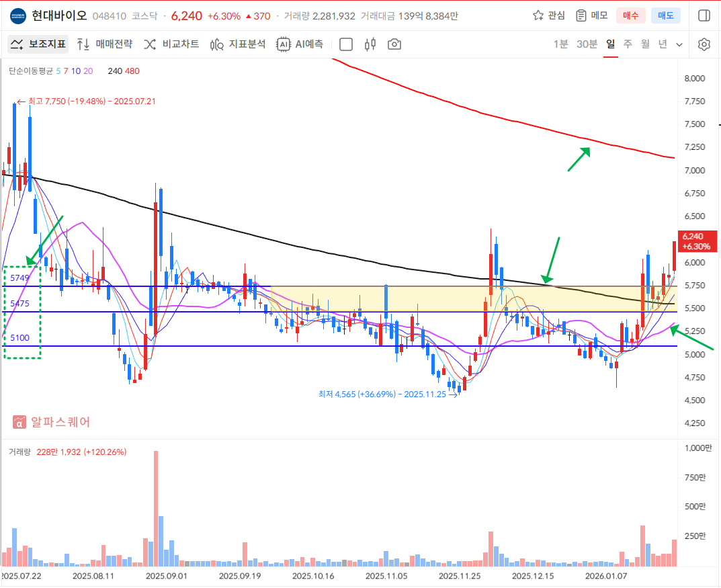Open the 보조지표 indicators panel
The width and height of the screenshot is (721, 588).
pos(38,44)
